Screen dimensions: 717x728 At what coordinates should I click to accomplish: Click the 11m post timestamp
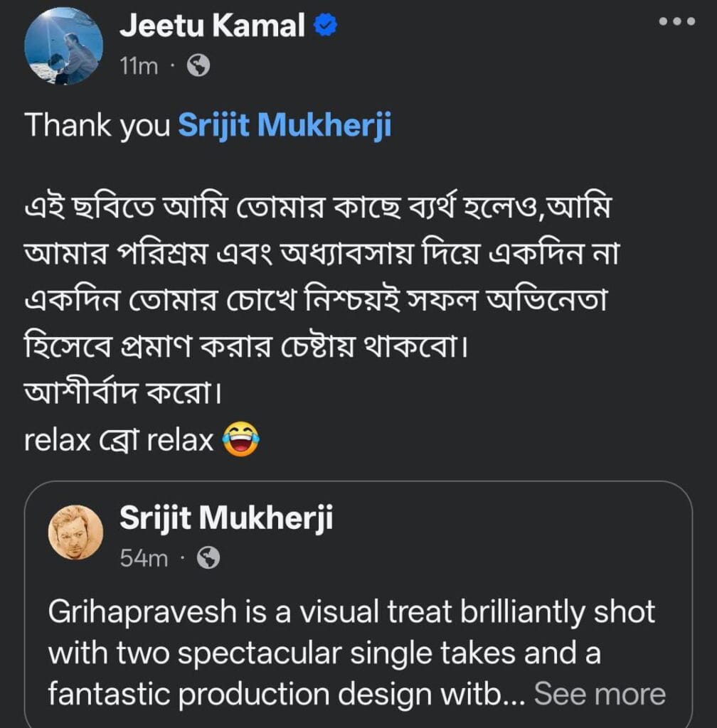point(139,66)
